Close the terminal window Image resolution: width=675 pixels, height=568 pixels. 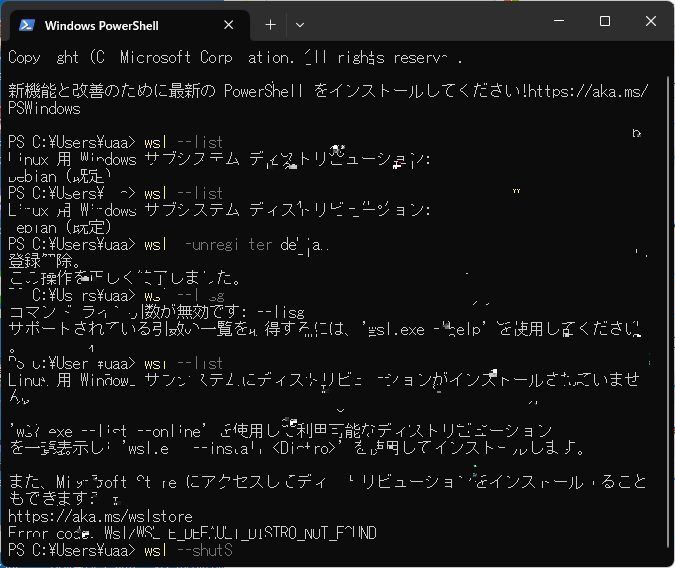650,22
